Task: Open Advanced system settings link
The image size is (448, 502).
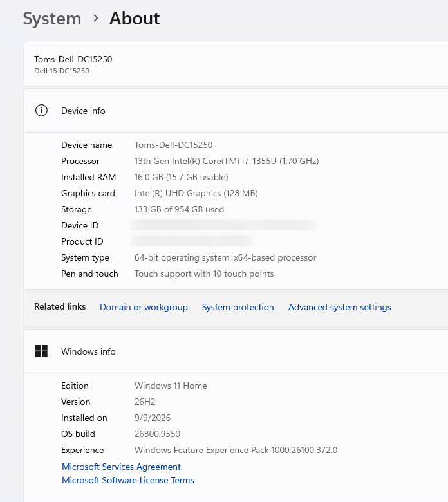Action: tap(339, 307)
